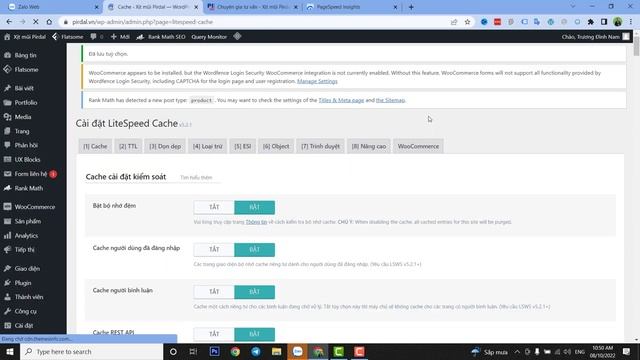Set Cache người bình luận to TẮT
Image resolution: width=640 pixels, height=360 pixels.
click(214, 292)
